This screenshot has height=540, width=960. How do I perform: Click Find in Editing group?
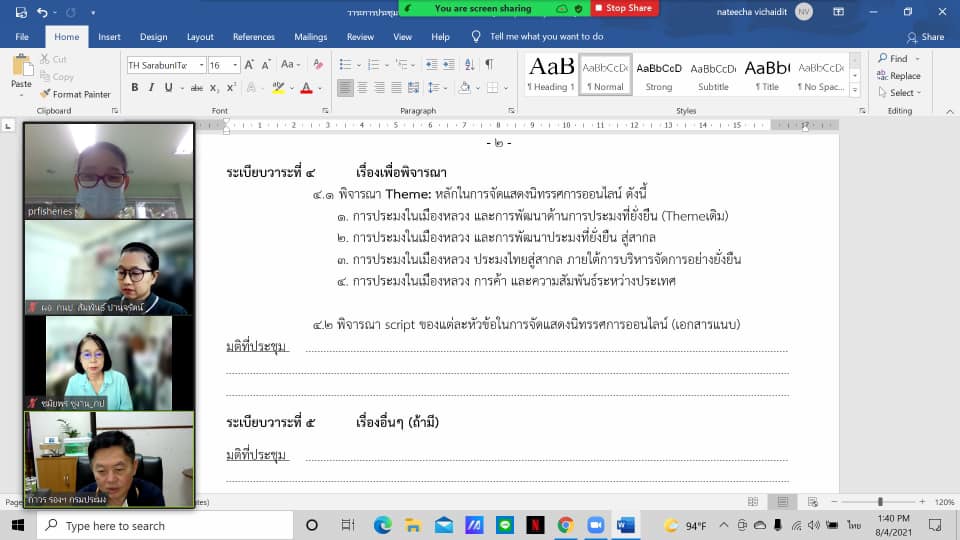coord(893,58)
